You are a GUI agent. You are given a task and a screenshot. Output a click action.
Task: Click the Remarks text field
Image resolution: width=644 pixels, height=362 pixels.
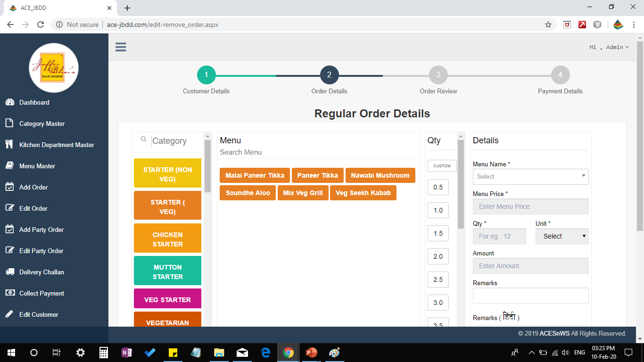coord(530,296)
